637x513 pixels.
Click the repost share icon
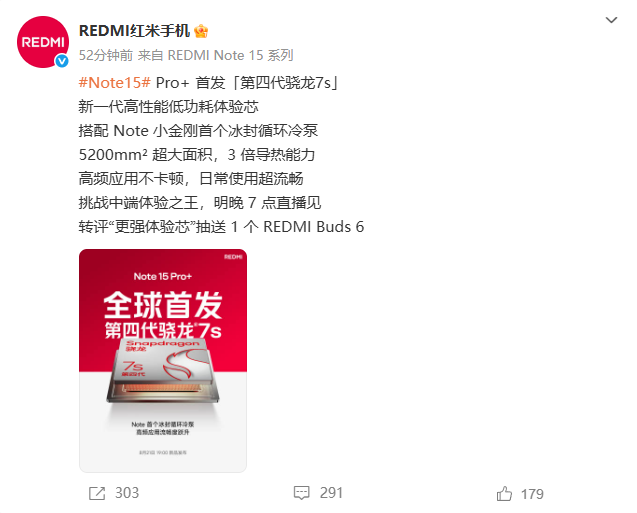[97, 494]
